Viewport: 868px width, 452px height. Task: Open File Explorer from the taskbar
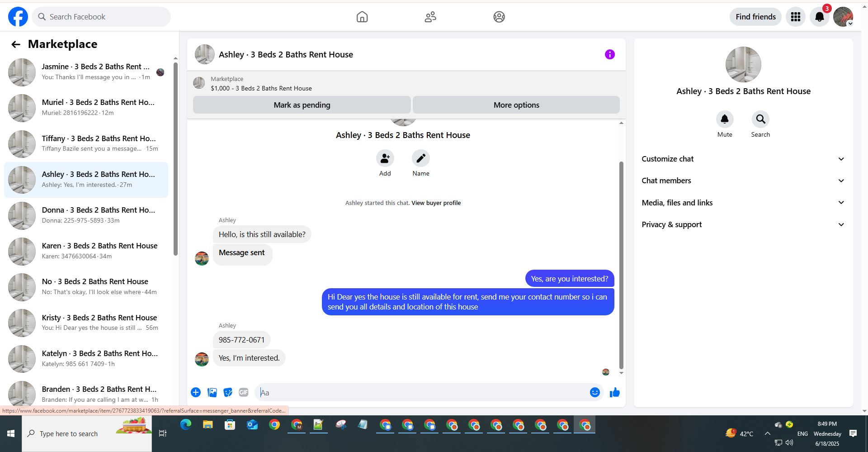tap(208, 424)
